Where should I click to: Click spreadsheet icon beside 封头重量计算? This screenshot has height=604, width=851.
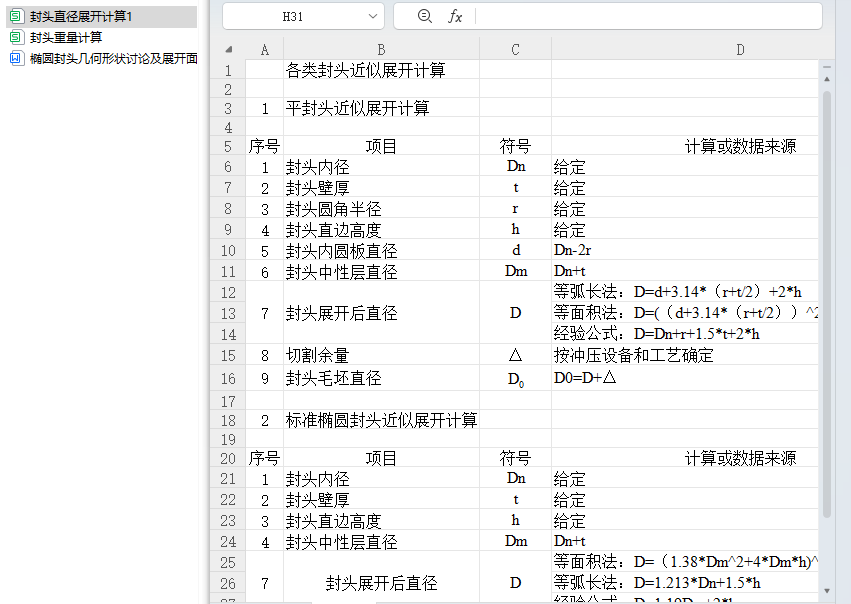(x=16, y=37)
